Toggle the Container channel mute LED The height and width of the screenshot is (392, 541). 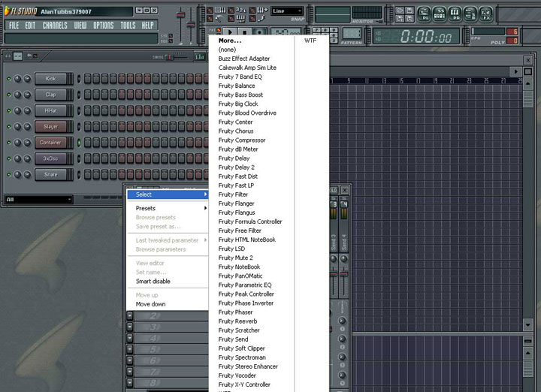click(9, 143)
